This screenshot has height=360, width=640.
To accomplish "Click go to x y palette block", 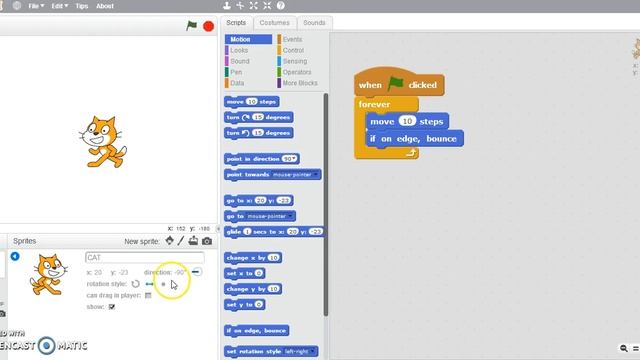I will 259,201.
